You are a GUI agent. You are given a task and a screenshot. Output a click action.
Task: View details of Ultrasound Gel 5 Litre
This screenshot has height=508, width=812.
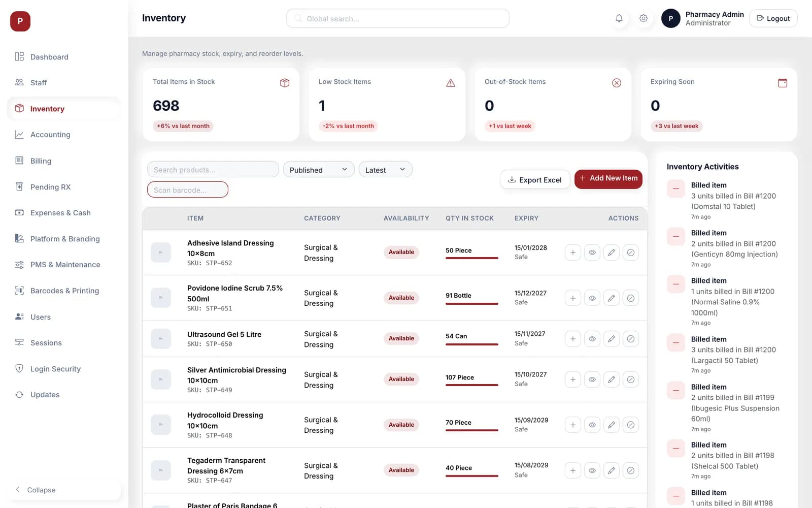pyautogui.click(x=592, y=339)
